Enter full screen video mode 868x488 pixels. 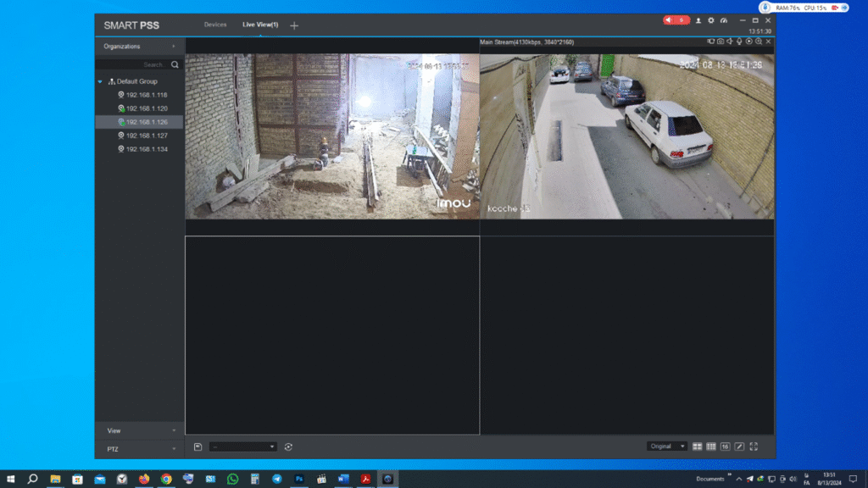pyautogui.click(x=754, y=446)
